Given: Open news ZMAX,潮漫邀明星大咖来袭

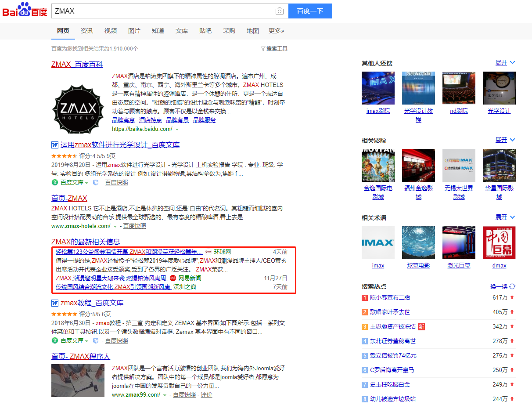Looking at the screenshot, I should click(x=111, y=278).
